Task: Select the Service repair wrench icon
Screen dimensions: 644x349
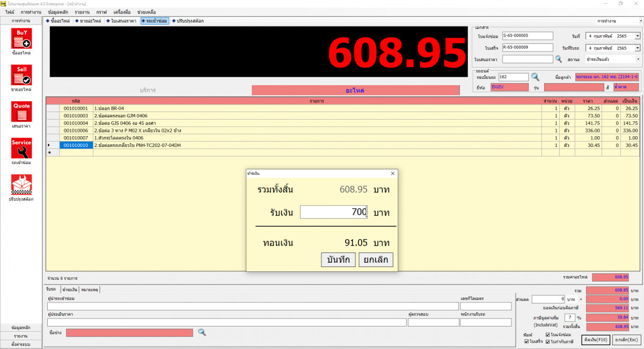Action: pos(21,148)
